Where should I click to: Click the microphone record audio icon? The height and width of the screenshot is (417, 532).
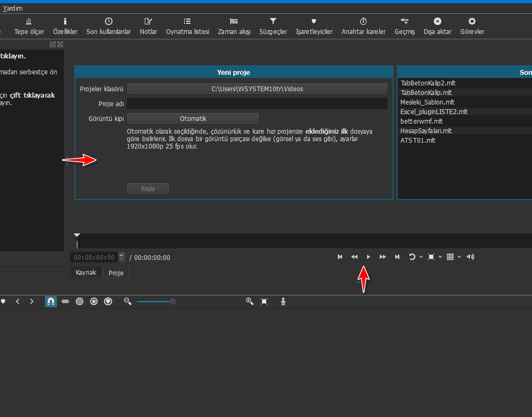click(283, 301)
